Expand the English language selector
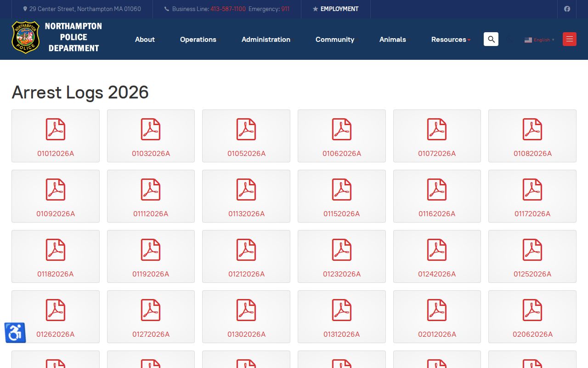 (x=539, y=40)
